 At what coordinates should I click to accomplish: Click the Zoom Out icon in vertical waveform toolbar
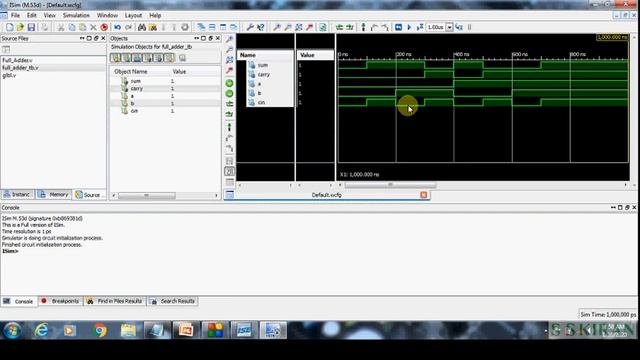point(229,50)
